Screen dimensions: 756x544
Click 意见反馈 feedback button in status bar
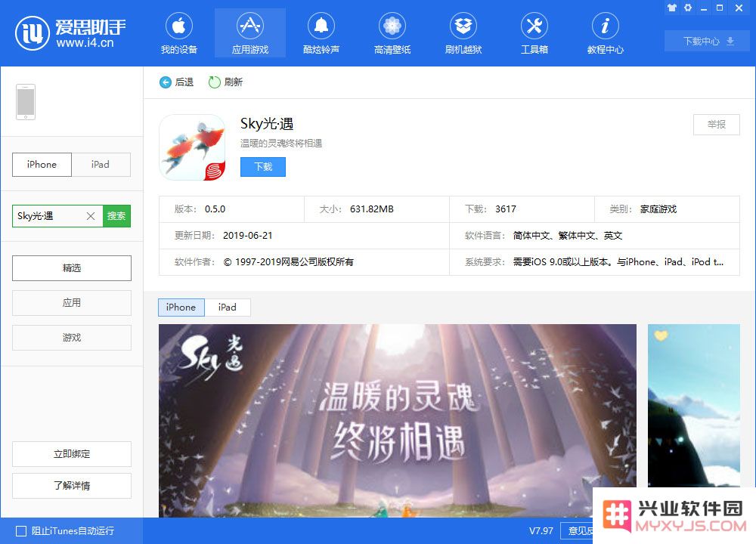tap(577, 531)
